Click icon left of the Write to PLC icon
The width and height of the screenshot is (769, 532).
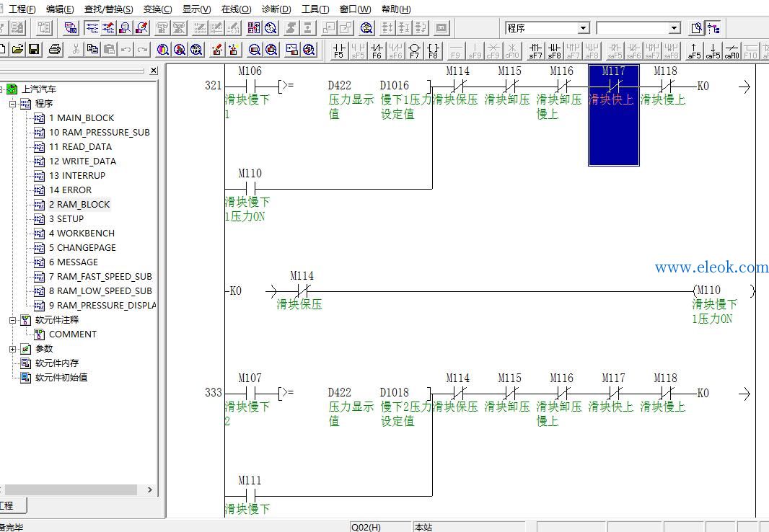coord(195,49)
